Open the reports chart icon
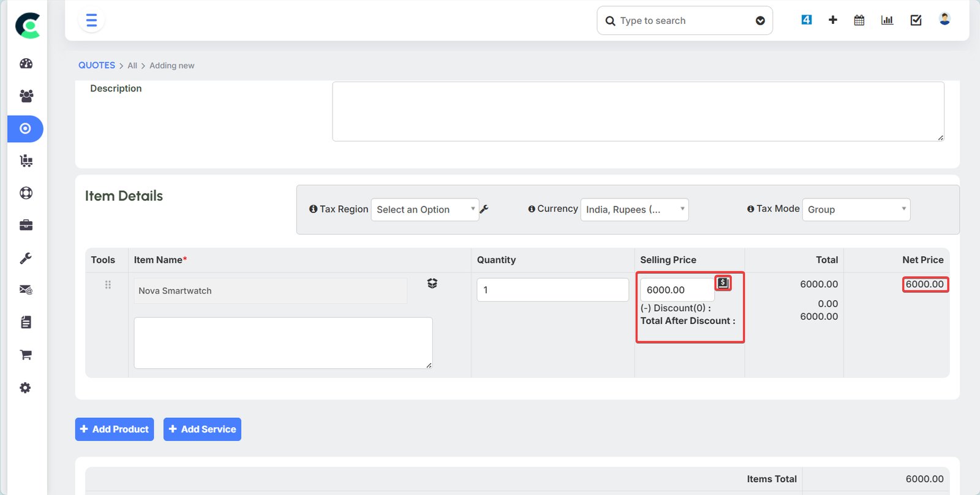Viewport: 980px width, 495px height. pos(887,20)
